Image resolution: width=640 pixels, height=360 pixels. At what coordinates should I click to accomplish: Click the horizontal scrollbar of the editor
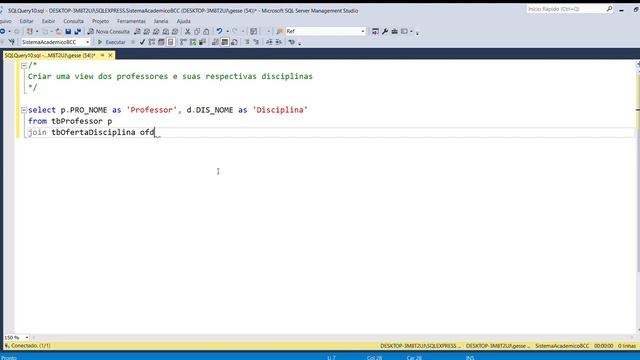tap(333, 338)
